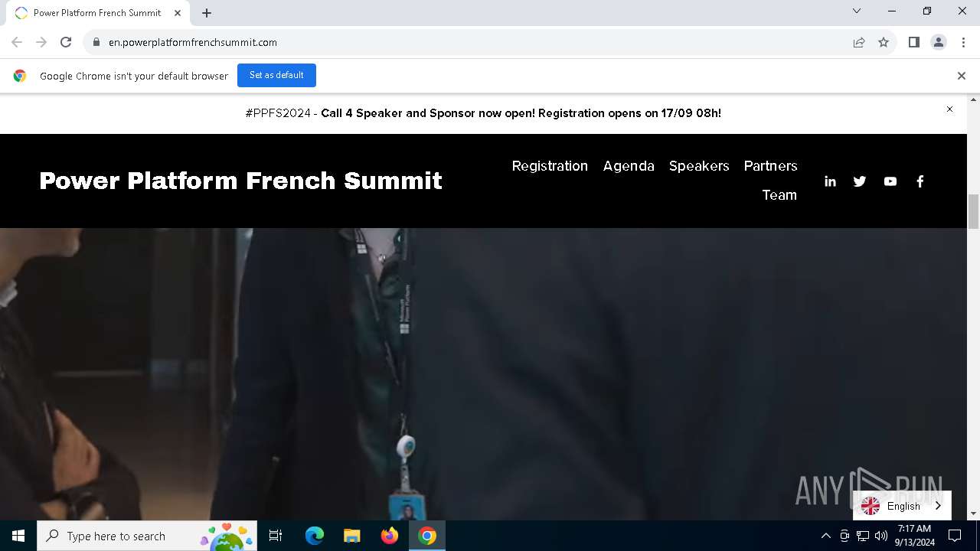Open network status tray icon
This screenshot has height=551, width=980.
[863, 536]
